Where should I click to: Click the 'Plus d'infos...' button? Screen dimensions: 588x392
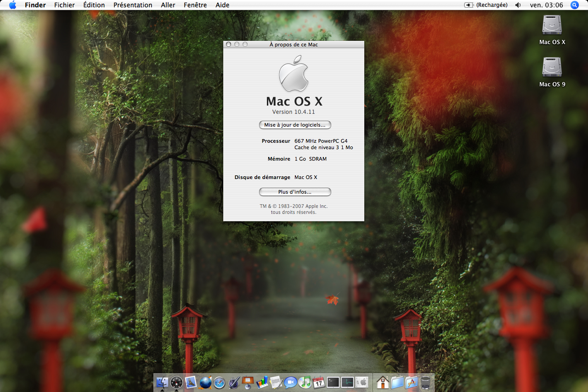tap(295, 192)
